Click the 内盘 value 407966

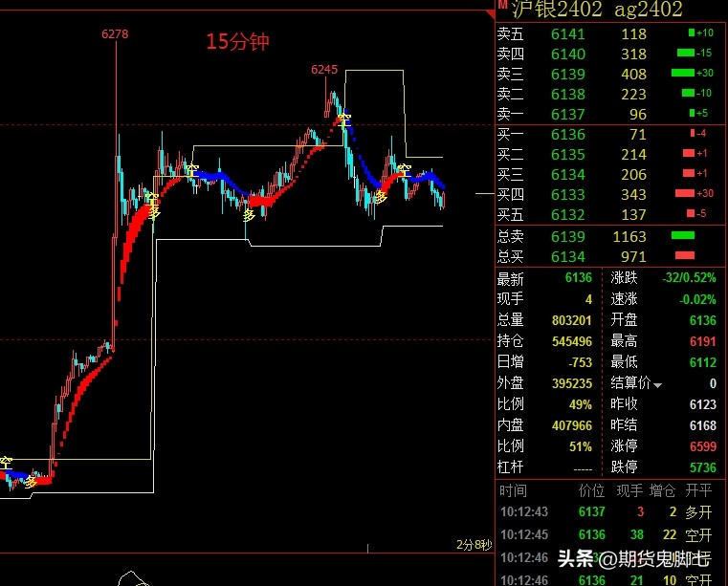coord(572,425)
